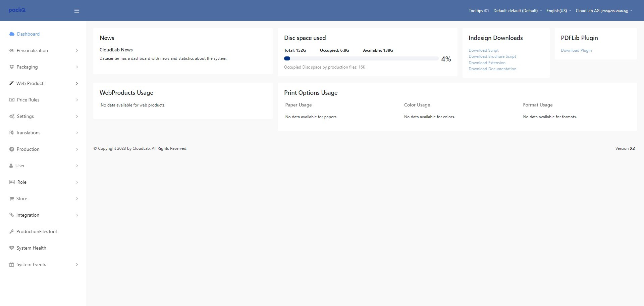Click 'No data available for web products.'
Image resolution: width=644 pixels, height=306 pixels.
click(133, 105)
